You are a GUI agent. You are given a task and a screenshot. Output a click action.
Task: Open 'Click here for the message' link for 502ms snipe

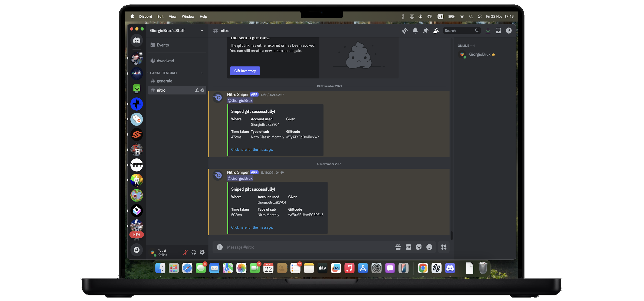tap(252, 227)
